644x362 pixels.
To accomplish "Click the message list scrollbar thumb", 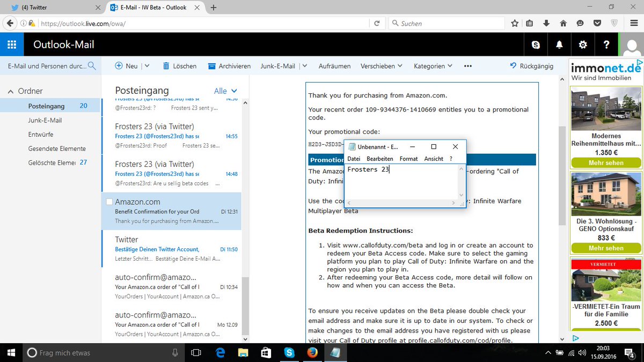I will [x=245, y=306].
